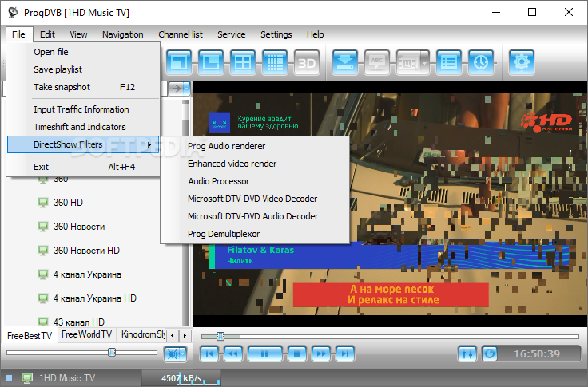Viewport: 588px width, 387px height.
Task: Open the settings gear toolbar icon
Action: tap(521, 61)
